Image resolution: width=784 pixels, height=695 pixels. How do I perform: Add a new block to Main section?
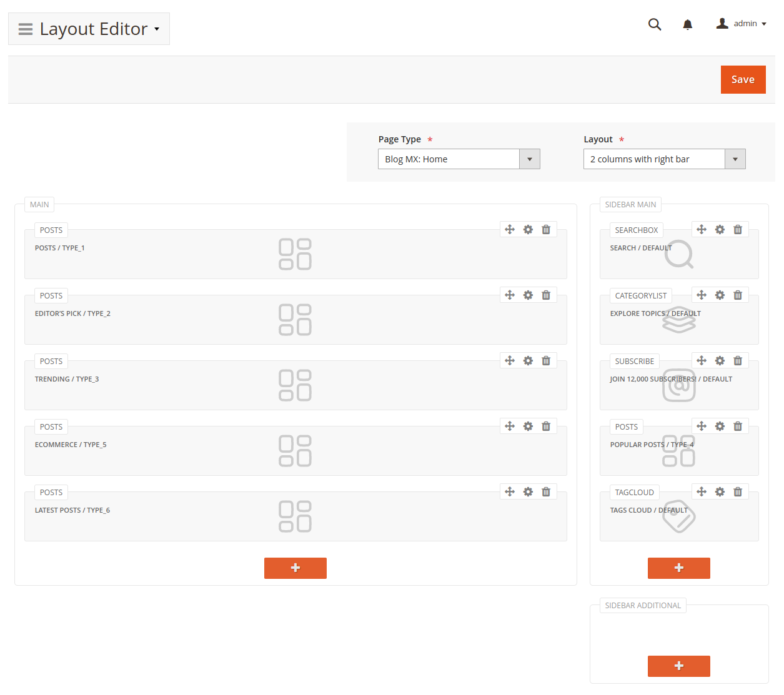[x=295, y=568]
